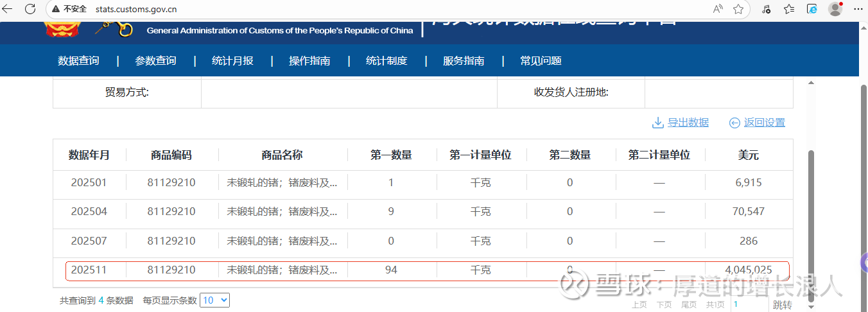This screenshot has width=868, height=312.
Task: Add page to favorites star icon
Action: (x=738, y=9)
